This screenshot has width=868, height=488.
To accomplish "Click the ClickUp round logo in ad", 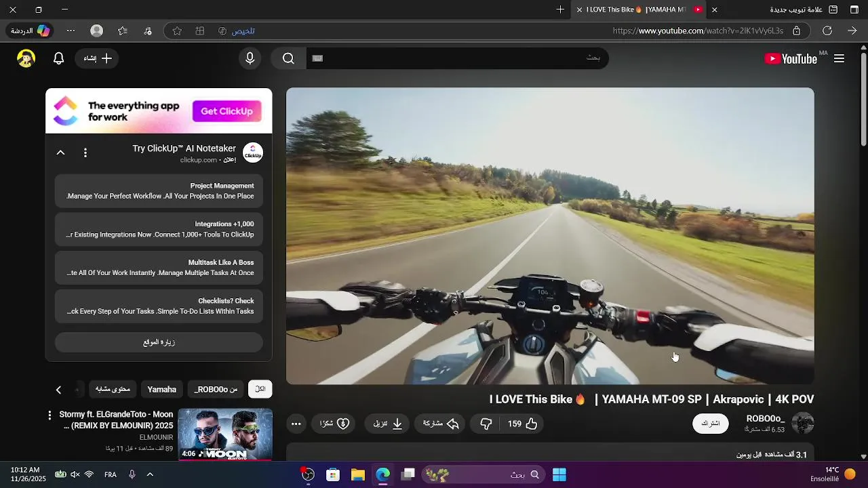I will (253, 153).
